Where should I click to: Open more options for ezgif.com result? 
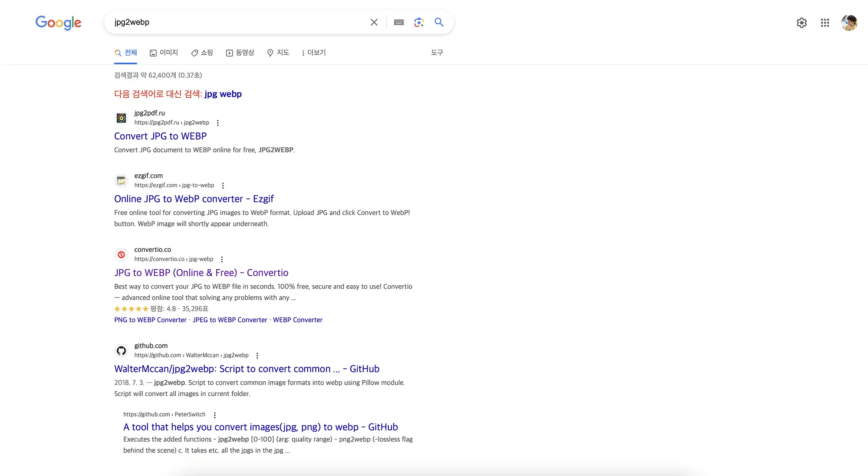coord(223,185)
